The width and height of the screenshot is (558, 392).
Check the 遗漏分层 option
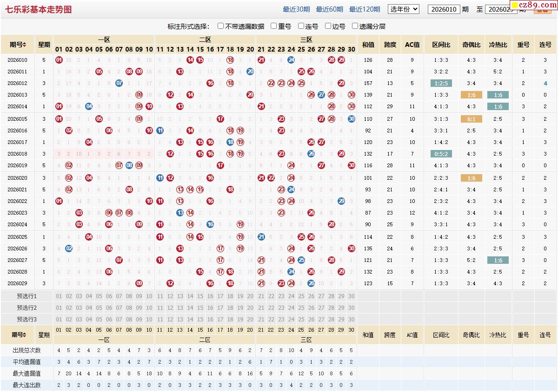point(355,26)
